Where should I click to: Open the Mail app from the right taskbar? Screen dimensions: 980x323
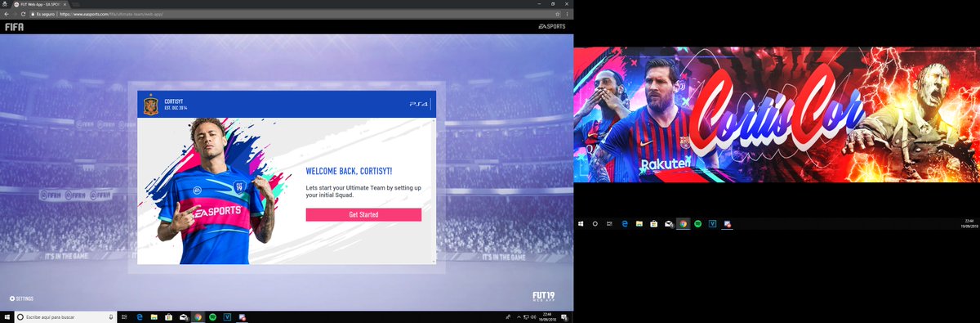click(x=669, y=223)
